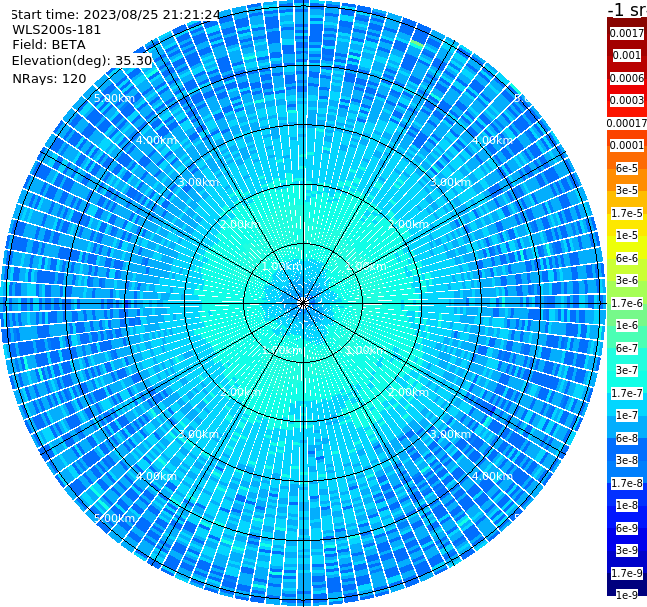Pick the 6e-7 colorbar value
Viewport: 647px width, 607px height.
click(x=627, y=348)
